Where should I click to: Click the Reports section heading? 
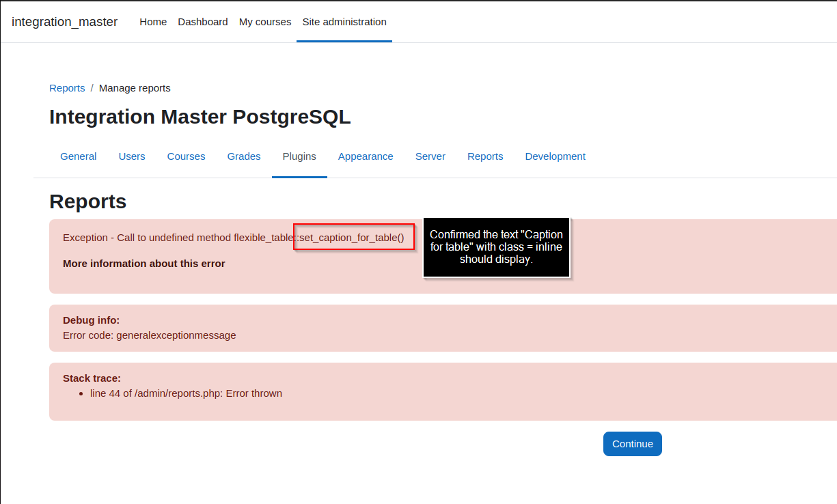tap(88, 201)
